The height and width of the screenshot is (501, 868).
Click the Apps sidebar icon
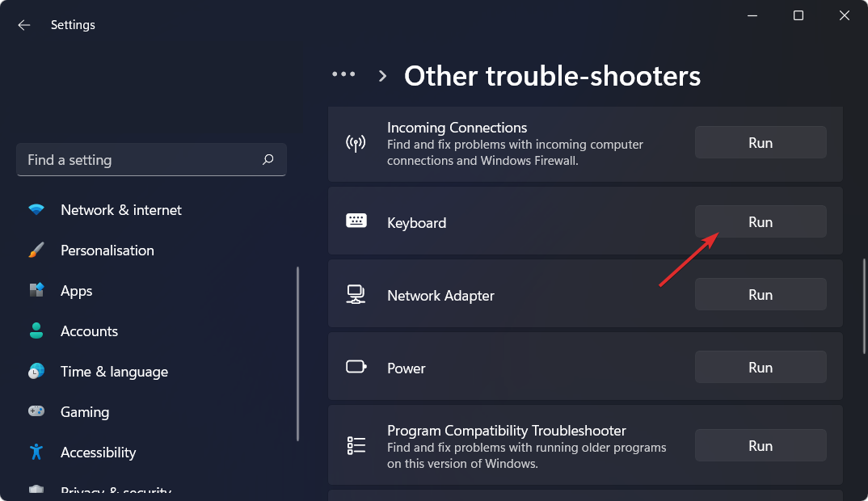(36, 291)
